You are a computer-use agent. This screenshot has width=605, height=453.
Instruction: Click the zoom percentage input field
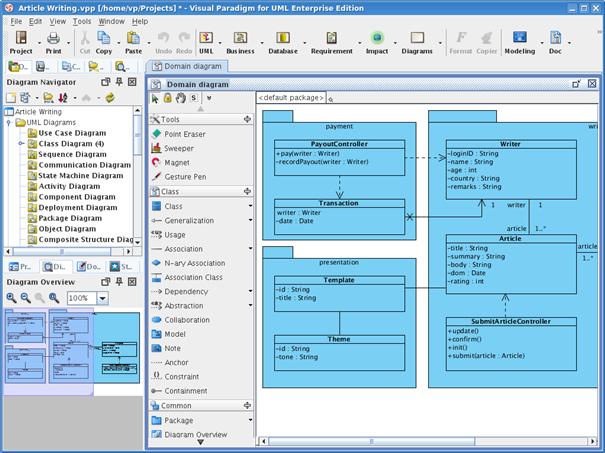pyautogui.click(x=81, y=298)
